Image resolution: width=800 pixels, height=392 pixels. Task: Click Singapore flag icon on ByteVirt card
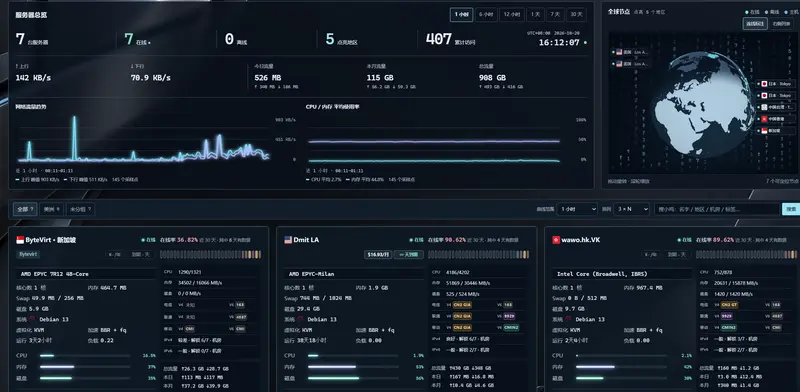[x=20, y=240]
